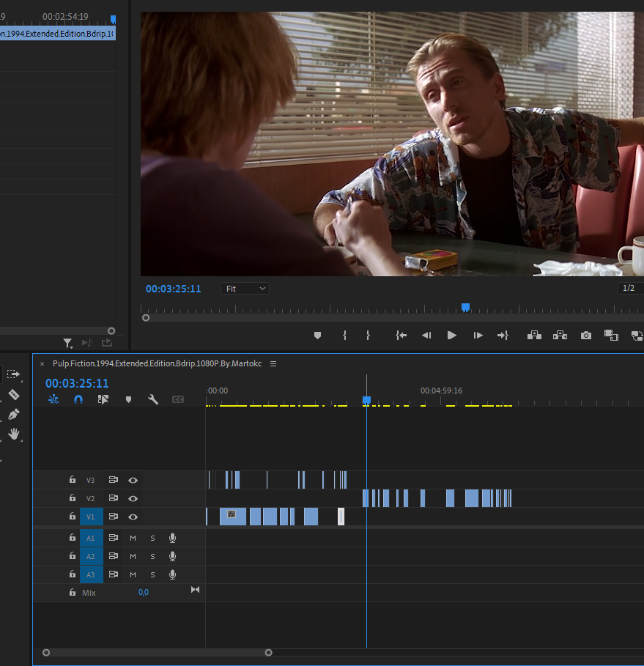Enable voice-over record on A3
The height and width of the screenshot is (666, 644).
(x=172, y=574)
